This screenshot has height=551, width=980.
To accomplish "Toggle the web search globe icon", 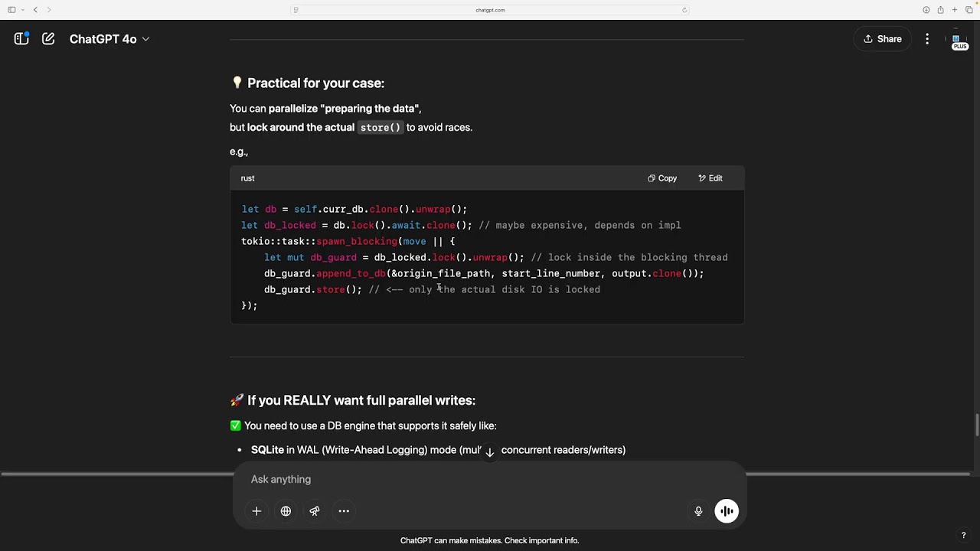I will (286, 511).
